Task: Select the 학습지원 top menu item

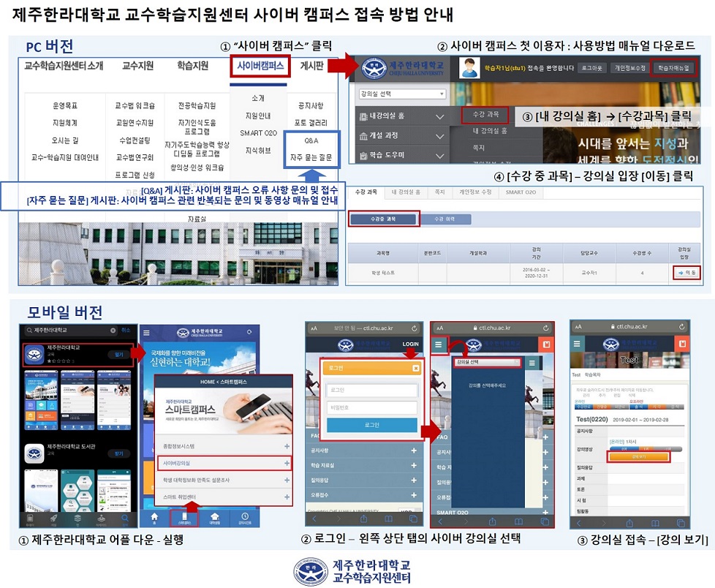Action: (192, 66)
